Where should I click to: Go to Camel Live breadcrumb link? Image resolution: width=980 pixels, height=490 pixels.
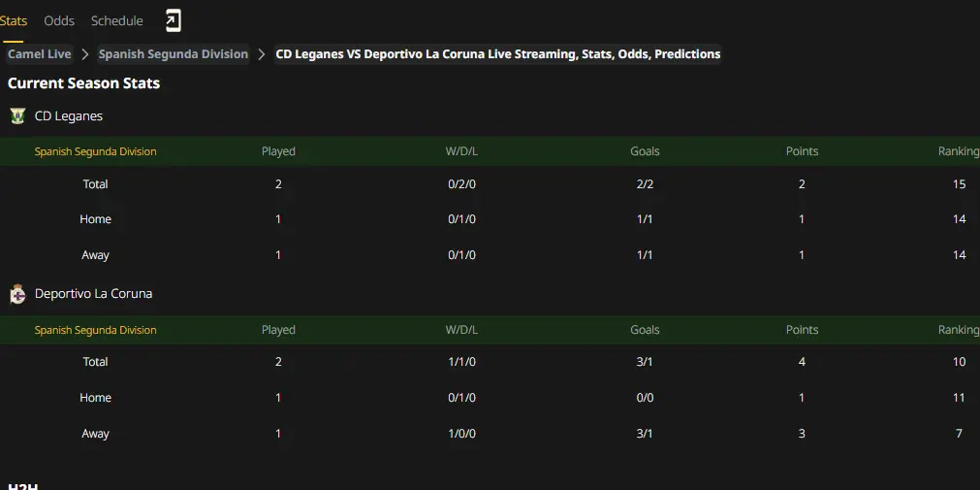click(x=40, y=54)
